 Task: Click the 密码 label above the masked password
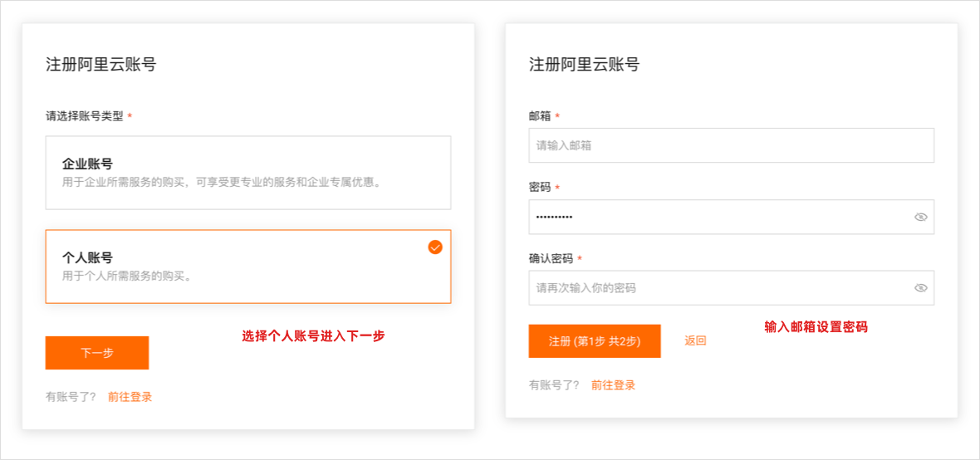540,188
